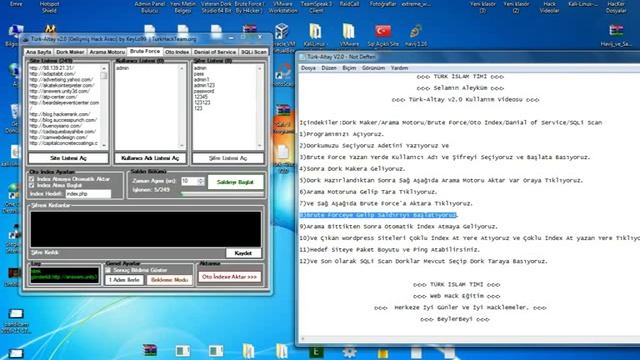Click the attack progress bar
This screenshot has height=360, width=640.
222,194
